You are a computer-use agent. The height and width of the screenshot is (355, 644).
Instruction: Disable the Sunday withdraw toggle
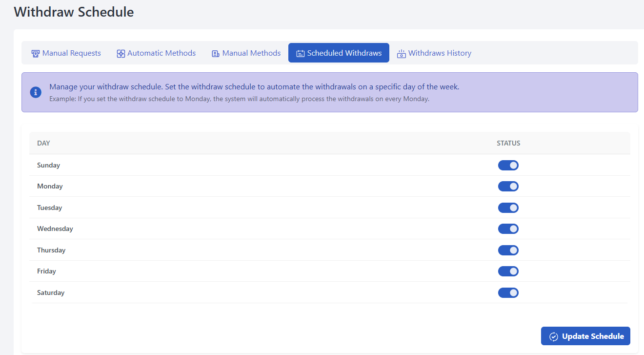pos(508,165)
